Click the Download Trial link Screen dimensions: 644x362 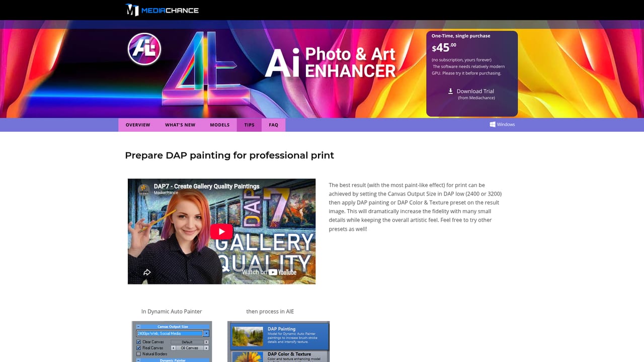pos(475,91)
